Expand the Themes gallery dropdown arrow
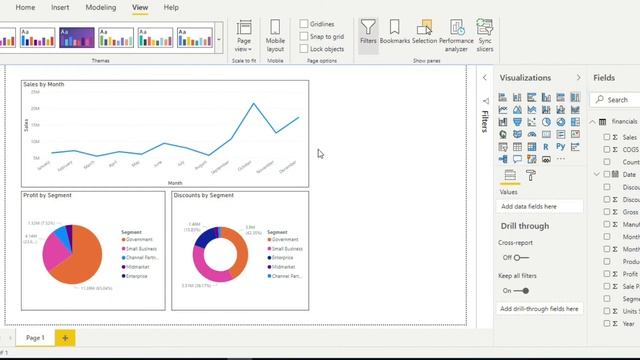Image resolution: width=640 pixels, height=360 pixels. (219, 40)
